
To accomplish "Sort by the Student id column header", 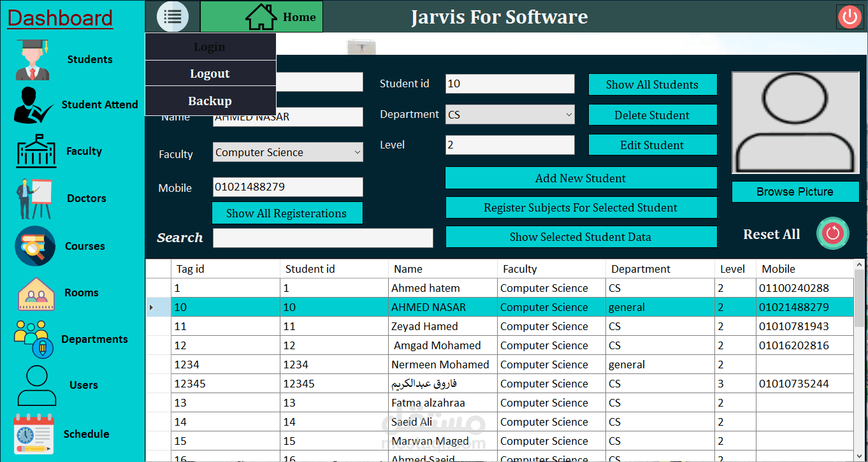I will [334, 269].
